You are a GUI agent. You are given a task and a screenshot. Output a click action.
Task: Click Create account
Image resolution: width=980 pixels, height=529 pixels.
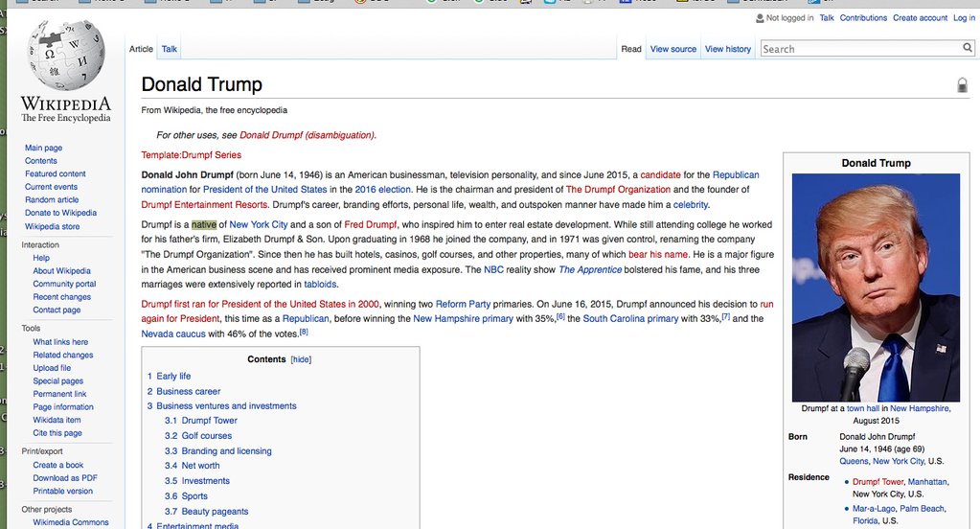[920, 18]
